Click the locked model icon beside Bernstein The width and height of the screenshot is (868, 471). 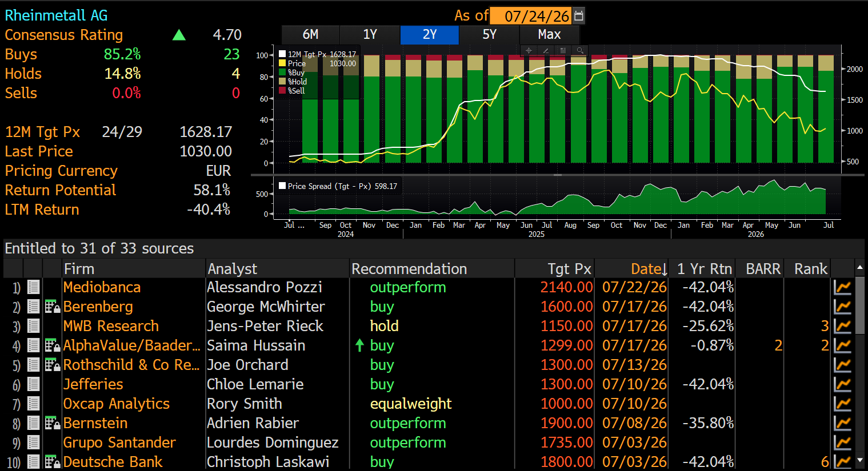53,423
